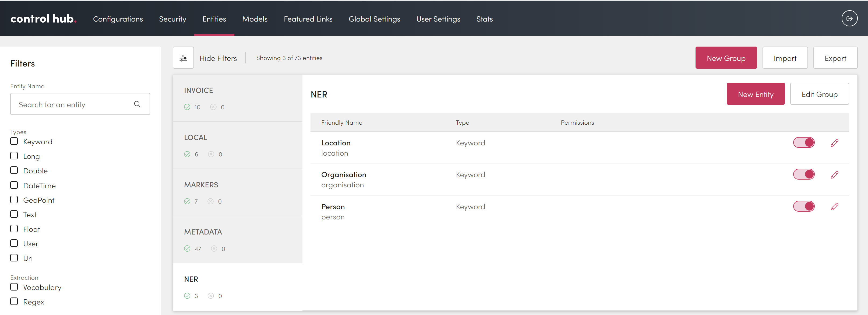Edit Location entity with pencil icon
The height and width of the screenshot is (315, 868).
834,143
